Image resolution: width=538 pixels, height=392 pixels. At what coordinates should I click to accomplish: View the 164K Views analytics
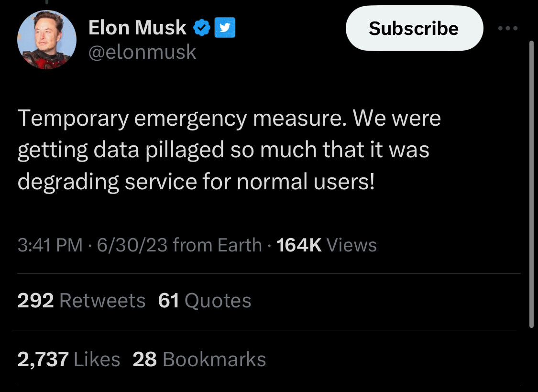coord(326,245)
